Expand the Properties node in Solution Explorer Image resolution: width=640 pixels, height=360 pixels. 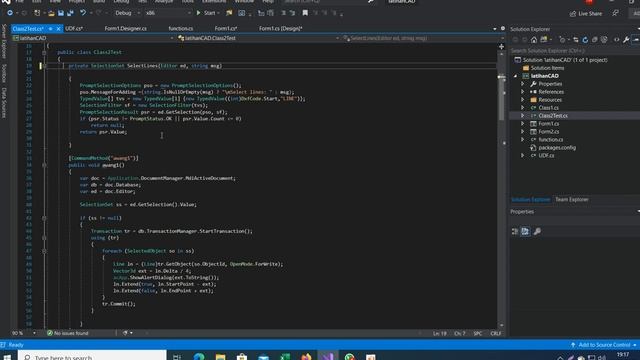pyautogui.click(x=522, y=84)
